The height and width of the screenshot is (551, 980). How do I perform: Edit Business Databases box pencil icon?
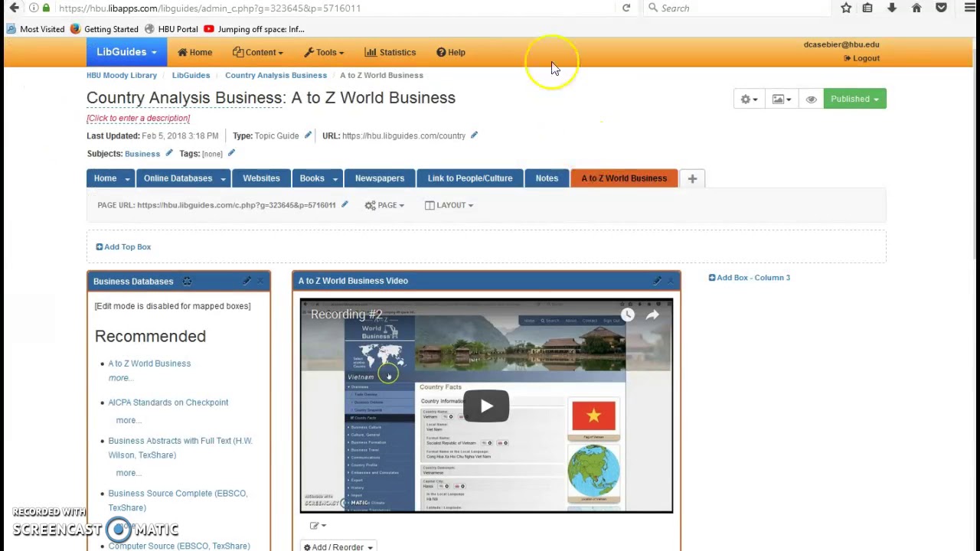pos(247,281)
